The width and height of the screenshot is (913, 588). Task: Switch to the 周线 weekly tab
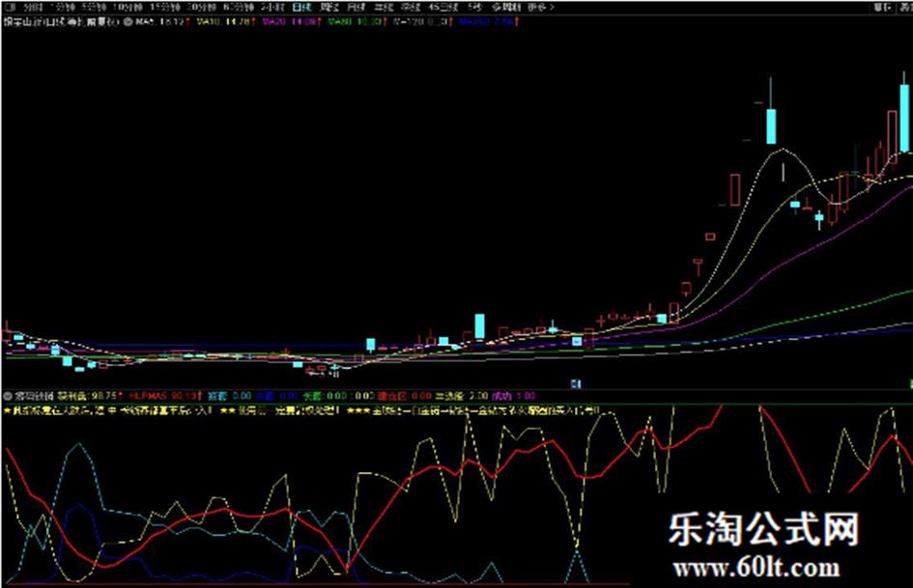click(329, 7)
